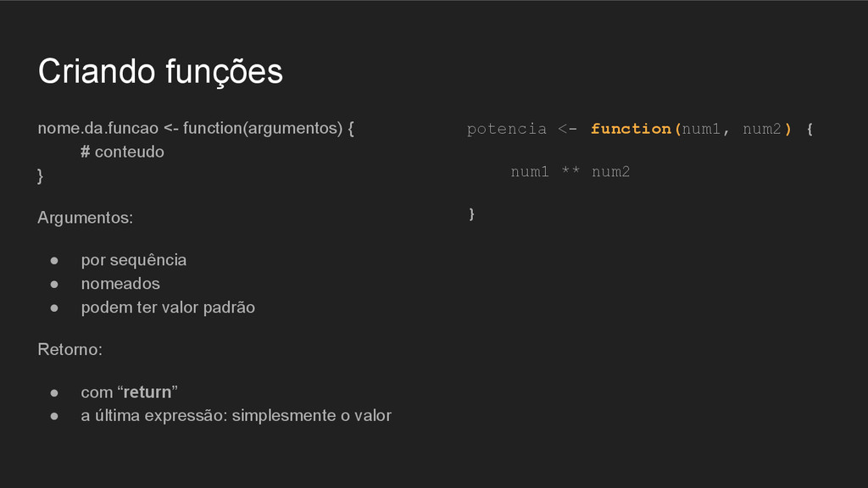This screenshot has width=868, height=488.
Task: Click the closing brace under '# conteudo'
Action: point(40,176)
